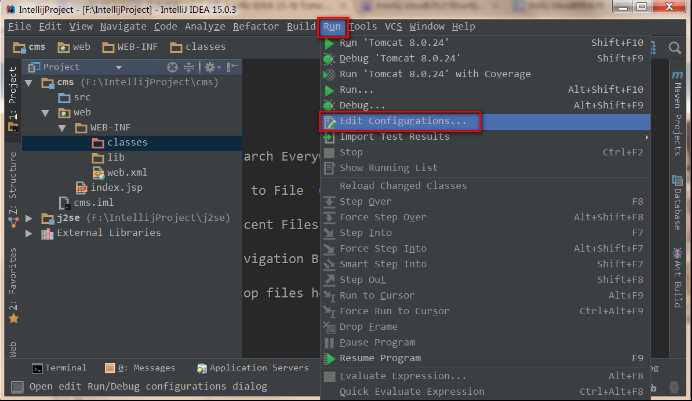692x401 pixels.
Task: Open Application Servers tool window
Action: coord(253,368)
